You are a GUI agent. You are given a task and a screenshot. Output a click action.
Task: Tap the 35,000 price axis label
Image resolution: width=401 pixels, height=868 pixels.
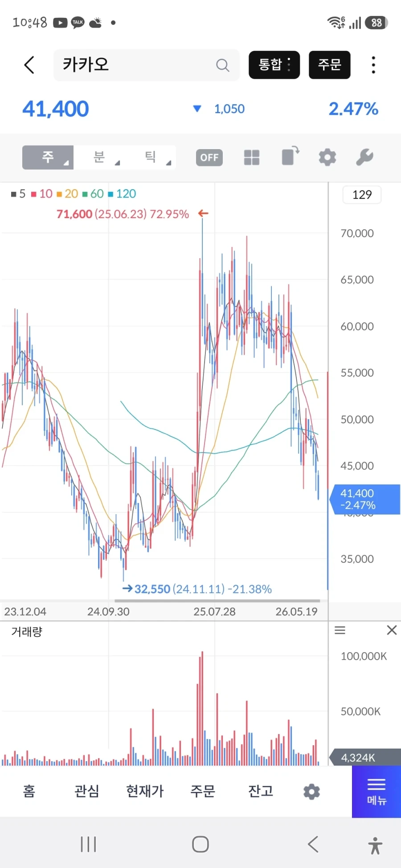tap(357, 559)
